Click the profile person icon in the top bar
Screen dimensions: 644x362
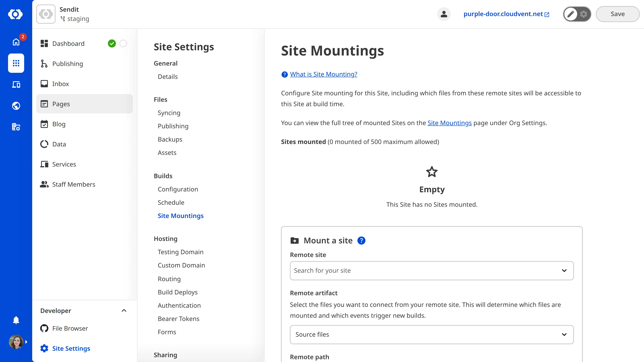(444, 14)
